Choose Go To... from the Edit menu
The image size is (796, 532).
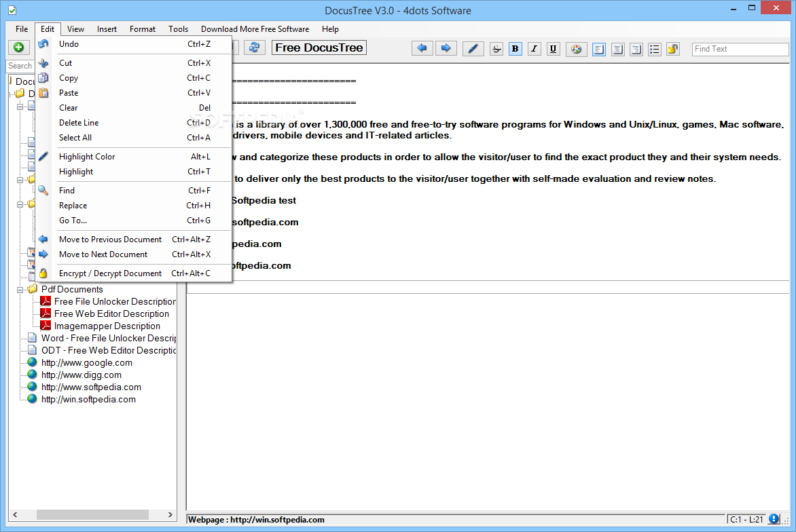[x=134, y=220]
